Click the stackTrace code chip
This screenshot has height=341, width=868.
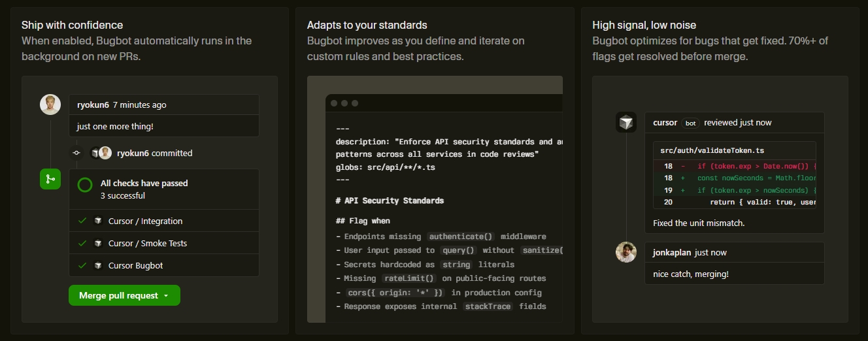click(488, 306)
